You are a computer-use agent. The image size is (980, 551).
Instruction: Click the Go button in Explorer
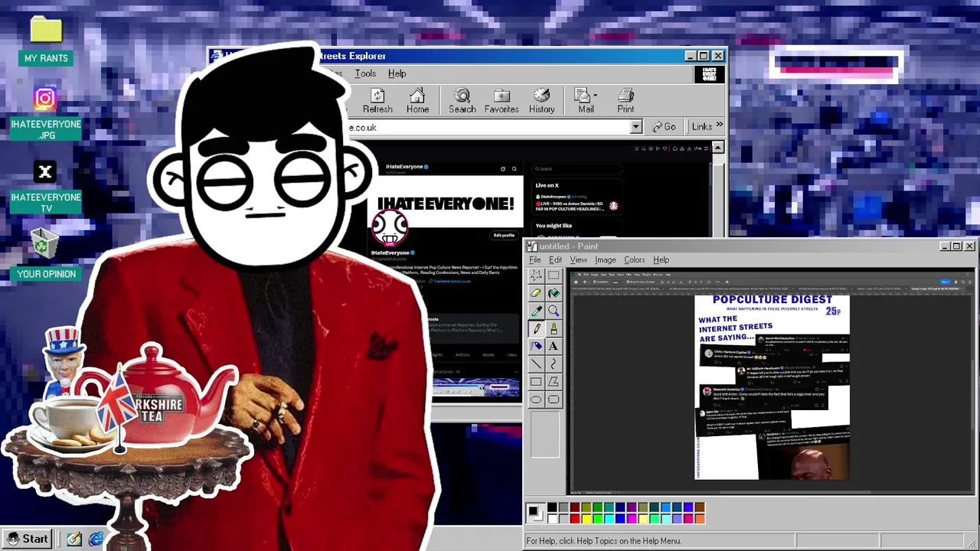[664, 127]
